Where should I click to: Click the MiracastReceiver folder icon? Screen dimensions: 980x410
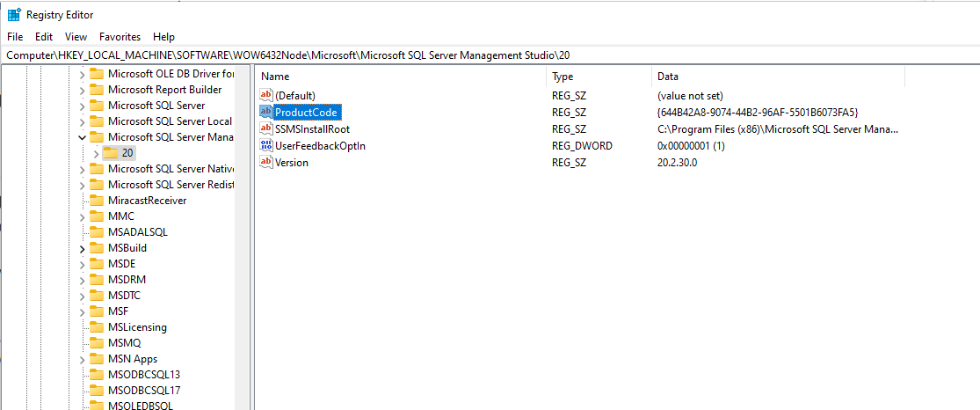click(97, 201)
